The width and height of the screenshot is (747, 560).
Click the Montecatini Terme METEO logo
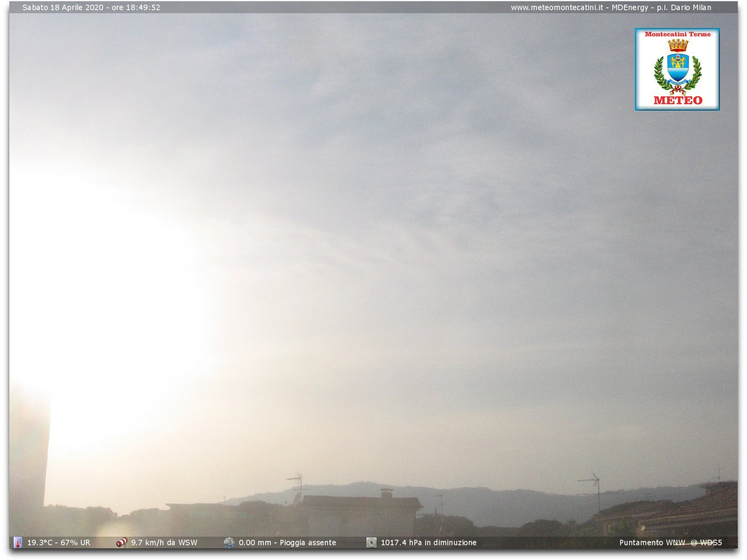pyautogui.click(x=677, y=69)
